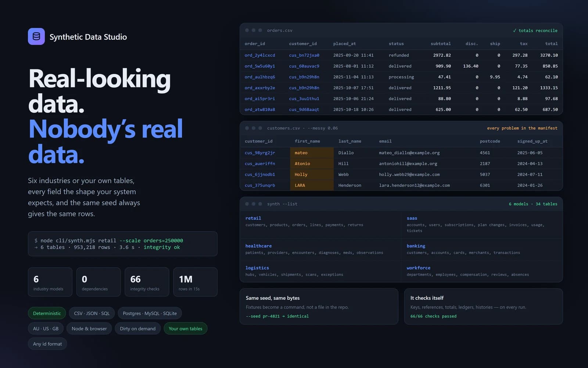
Task: Click the 'refunded' status cell
Action: point(399,55)
